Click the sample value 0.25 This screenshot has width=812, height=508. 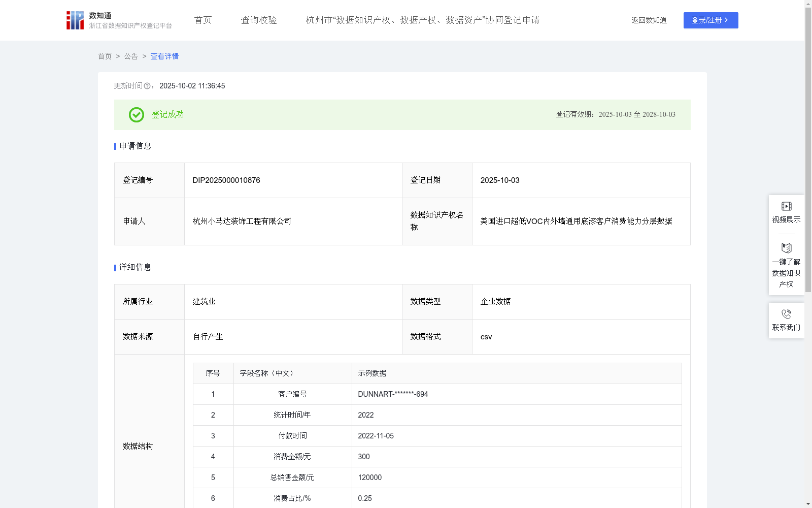364,498
